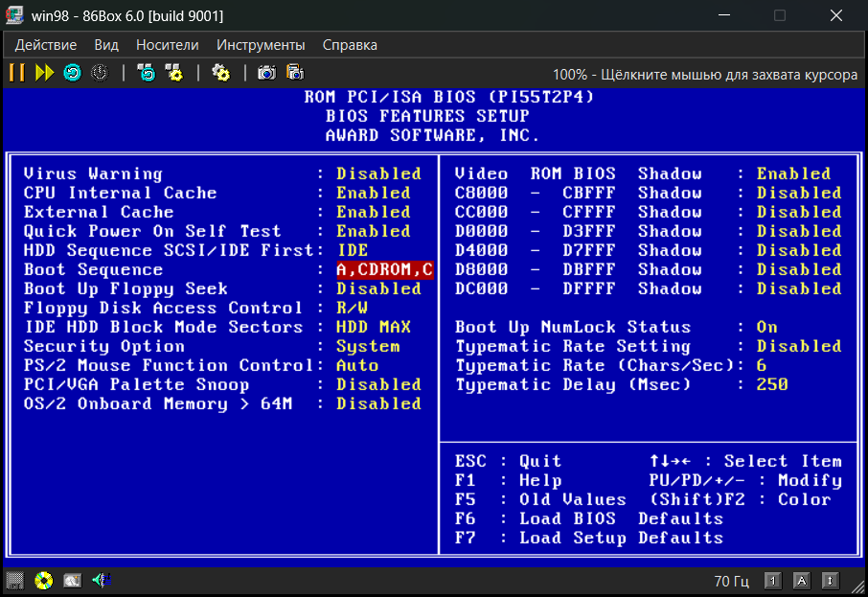Viewport: 868px width, 597px height.
Task: Open machine settings via gear icon
Action: (x=221, y=73)
